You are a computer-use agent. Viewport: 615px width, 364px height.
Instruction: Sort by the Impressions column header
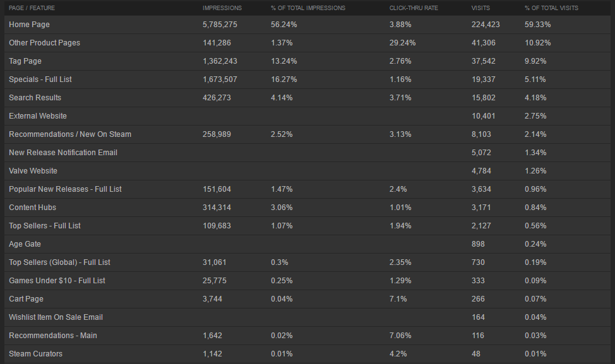point(222,8)
